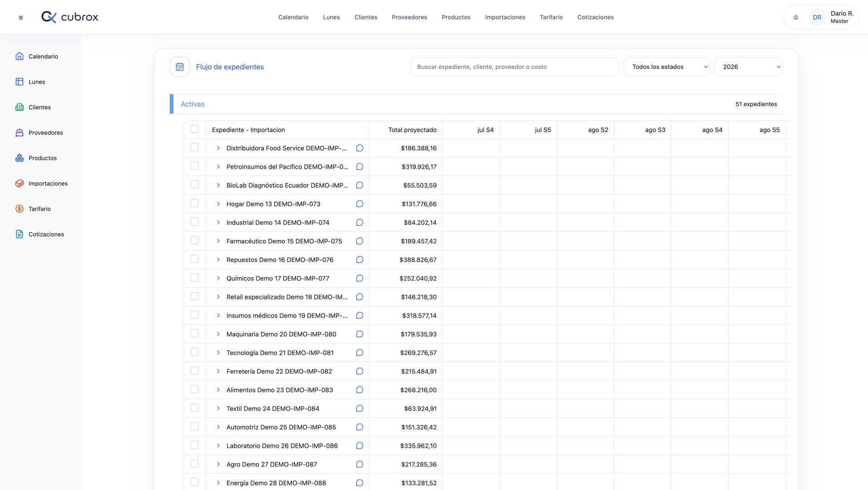The width and height of the screenshot is (868, 490).
Task: Click the Clientes building icon in sidebar
Action: coord(20,107)
